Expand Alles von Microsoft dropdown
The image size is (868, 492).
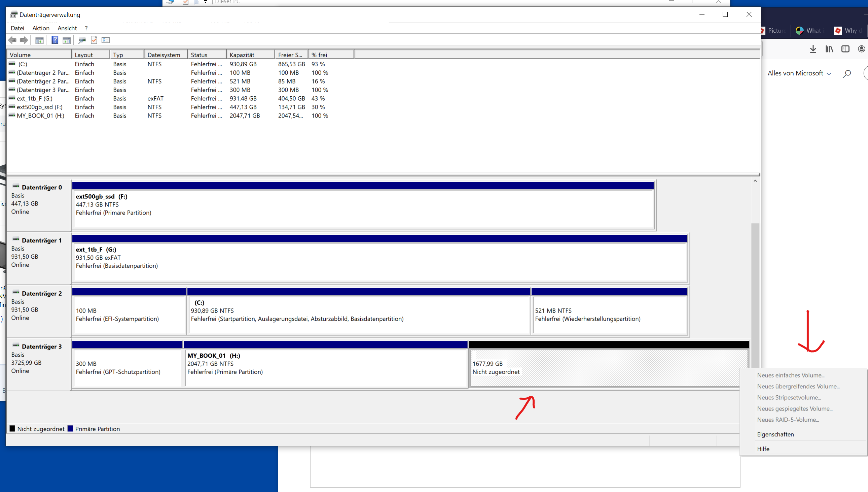(799, 73)
